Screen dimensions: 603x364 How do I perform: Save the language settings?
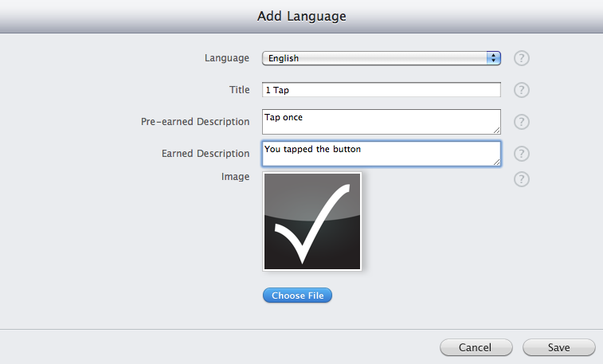(558, 347)
